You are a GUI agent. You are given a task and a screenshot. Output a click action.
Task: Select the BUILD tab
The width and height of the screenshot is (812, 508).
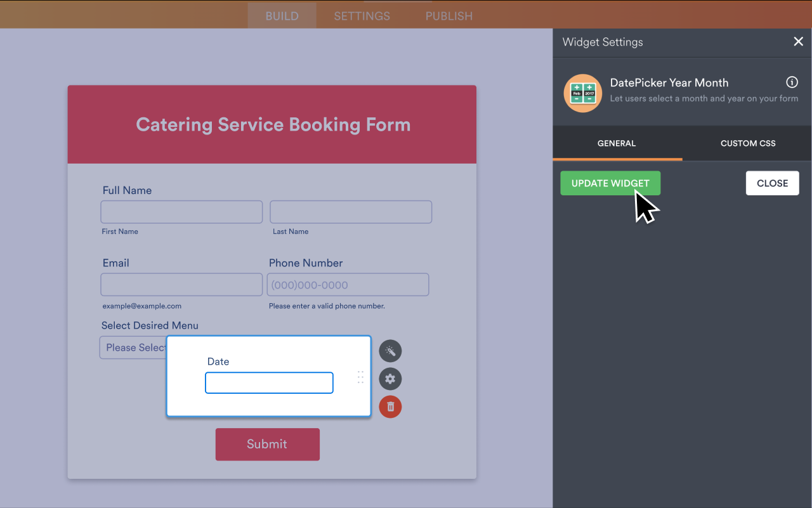(x=282, y=15)
